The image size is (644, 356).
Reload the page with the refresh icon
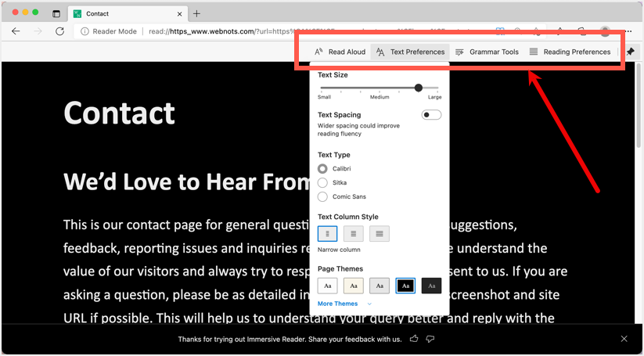(59, 31)
